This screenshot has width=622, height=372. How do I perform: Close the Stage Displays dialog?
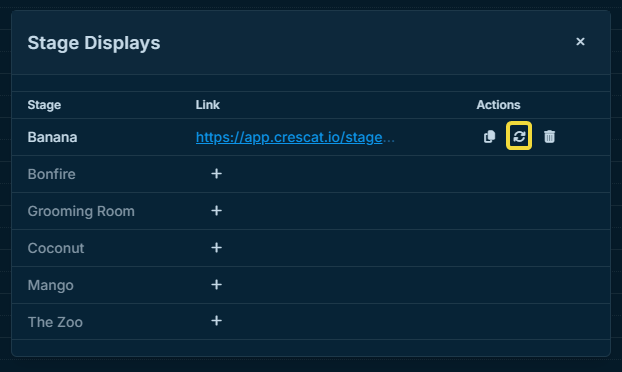[x=580, y=42]
